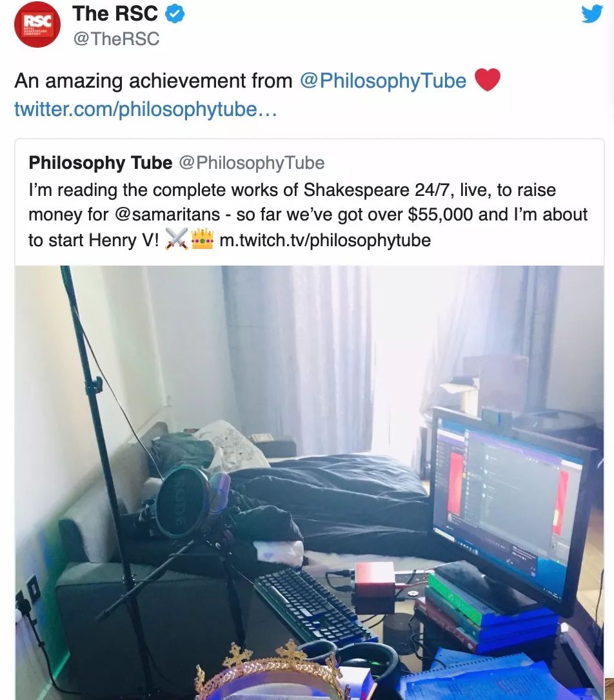Click the crown emoji in quoted tweet
This screenshot has width=614, height=700.
[203, 239]
